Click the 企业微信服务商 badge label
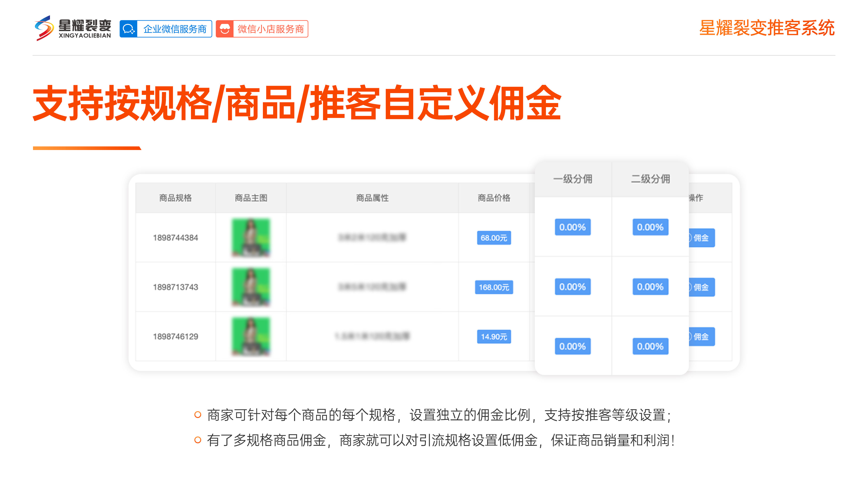The width and height of the screenshot is (868, 488). (x=175, y=29)
